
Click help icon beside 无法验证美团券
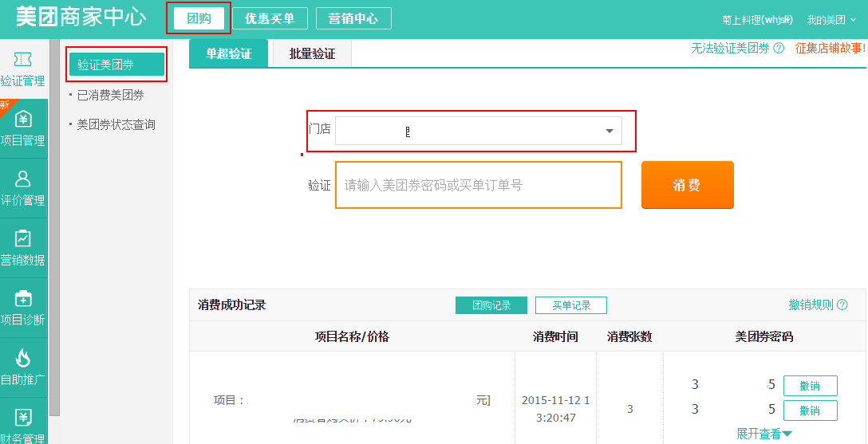pyautogui.click(x=779, y=48)
